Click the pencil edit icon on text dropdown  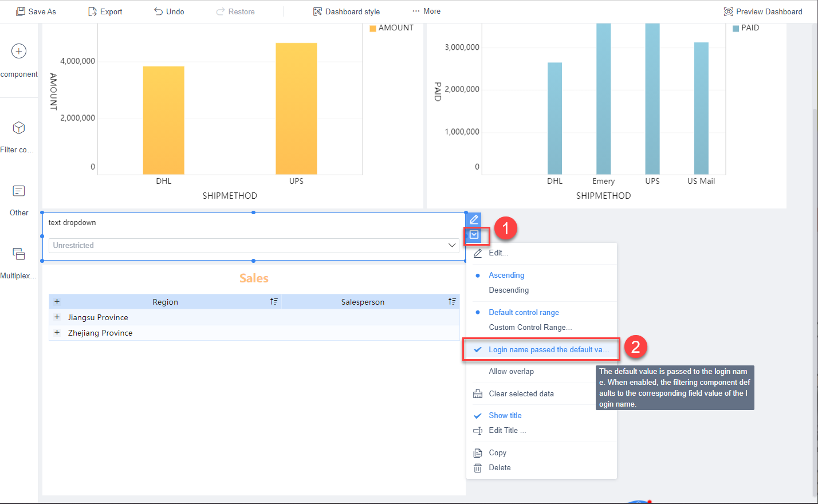[x=474, y=219]
